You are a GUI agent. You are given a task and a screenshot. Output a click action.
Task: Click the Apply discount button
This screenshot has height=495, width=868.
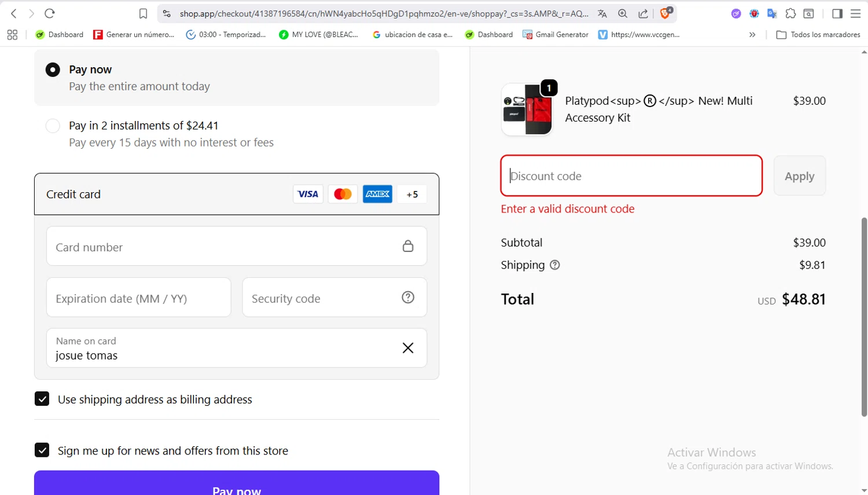tap(800, 175)
